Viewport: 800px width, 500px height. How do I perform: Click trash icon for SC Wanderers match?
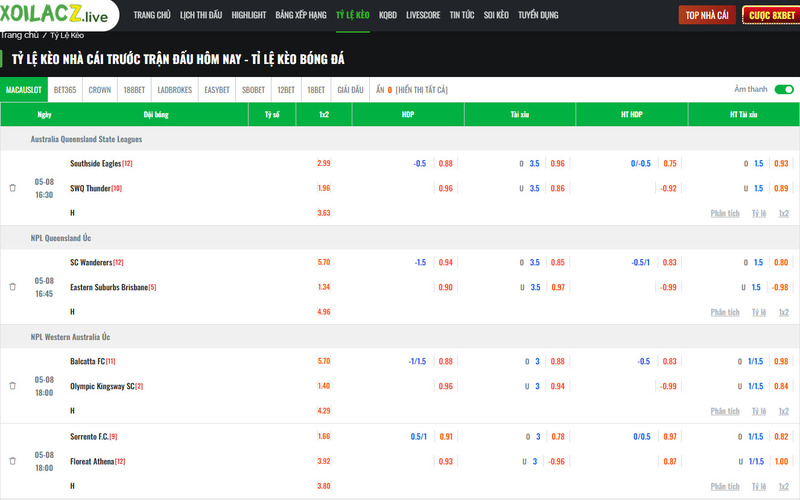point(13,287)
